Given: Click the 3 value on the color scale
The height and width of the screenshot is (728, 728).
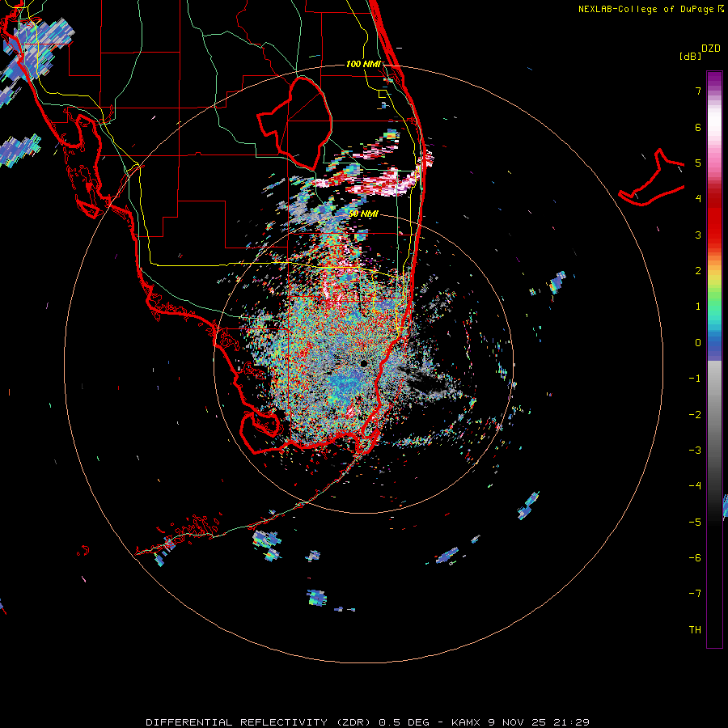Looking at the screenshot, I should coord(698,235).
